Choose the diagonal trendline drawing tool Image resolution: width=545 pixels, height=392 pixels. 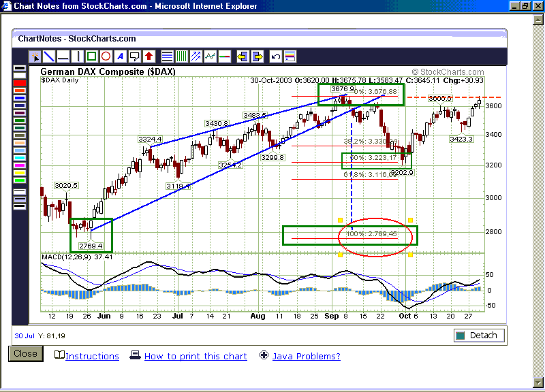pos(48,56)
